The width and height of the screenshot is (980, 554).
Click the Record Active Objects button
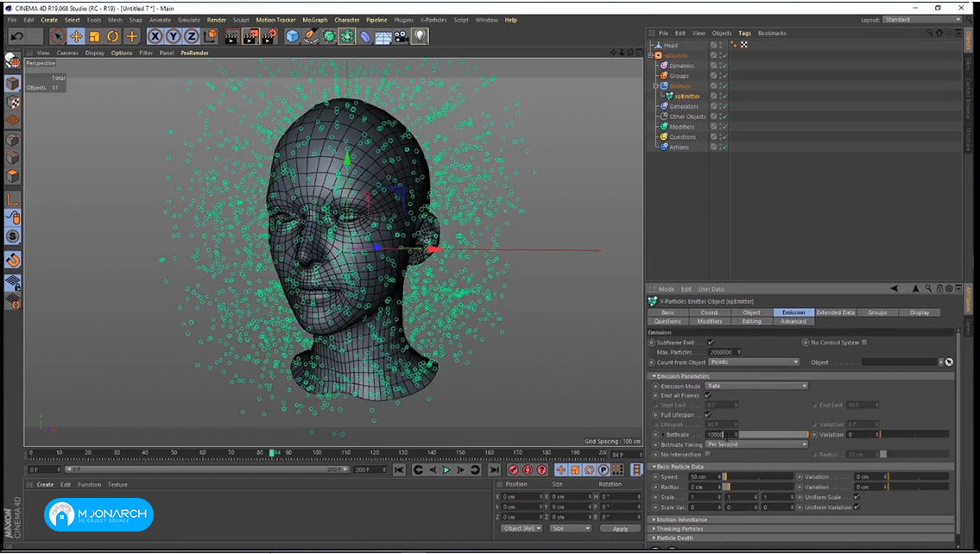(513, 469)
